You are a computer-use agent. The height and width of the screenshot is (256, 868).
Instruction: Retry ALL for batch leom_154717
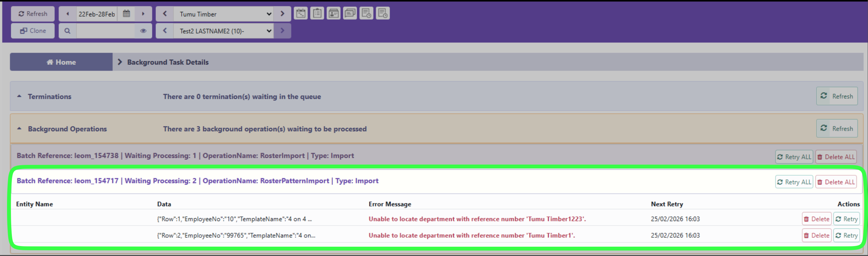pyautogui.click(x=794, y=182)
